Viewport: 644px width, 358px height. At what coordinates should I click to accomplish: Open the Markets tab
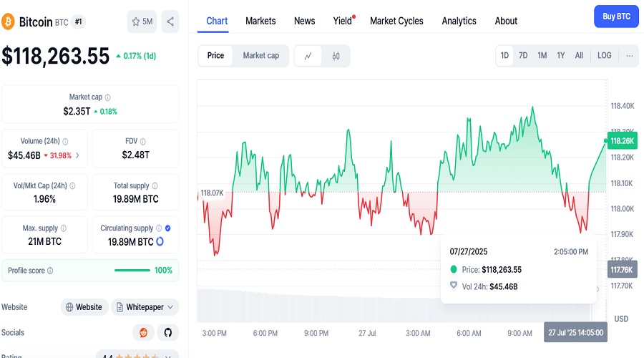[x=260, y=21]
